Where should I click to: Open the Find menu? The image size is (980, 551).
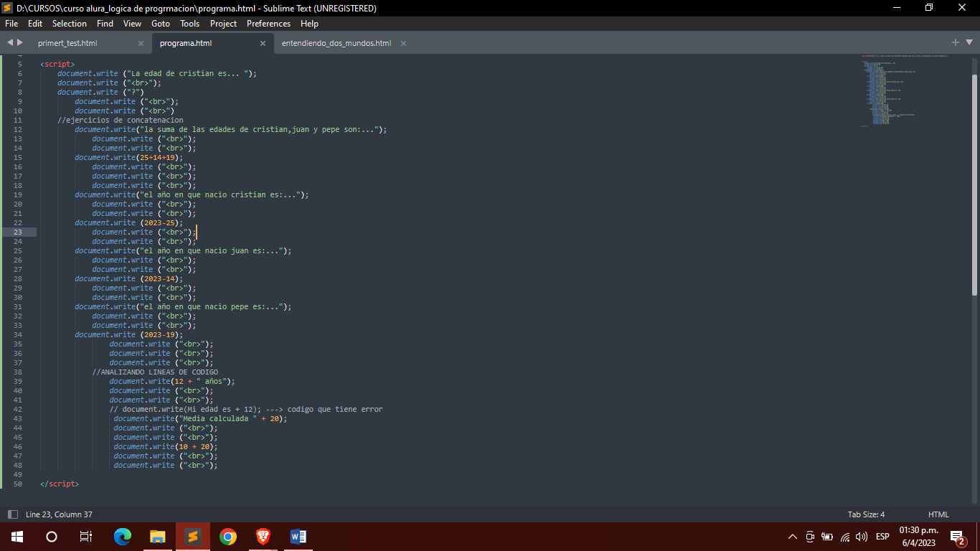105,24
